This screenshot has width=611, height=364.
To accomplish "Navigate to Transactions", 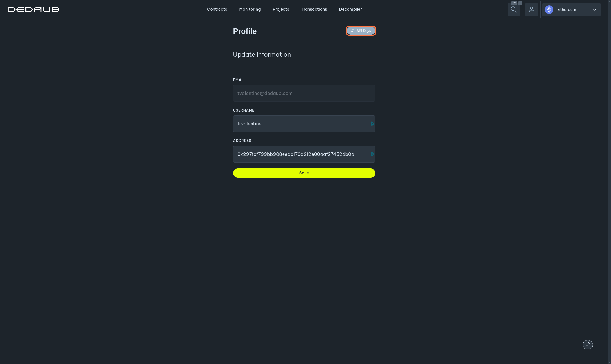I will pos(314,9).
